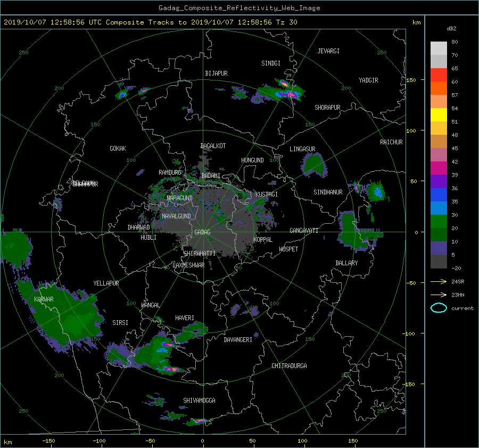Click the 45 dBZ tan legend swatch

click(x=439, y=141)
